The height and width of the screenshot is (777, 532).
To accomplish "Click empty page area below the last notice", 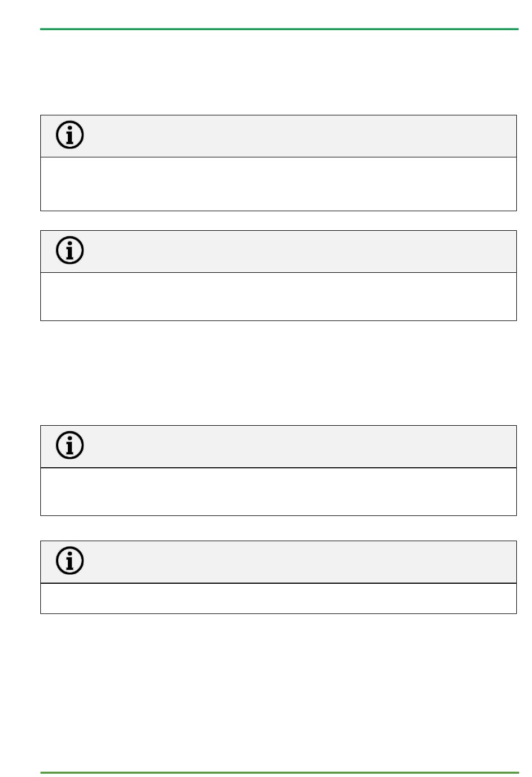I will pyautogui.click(x=278, y=692).
